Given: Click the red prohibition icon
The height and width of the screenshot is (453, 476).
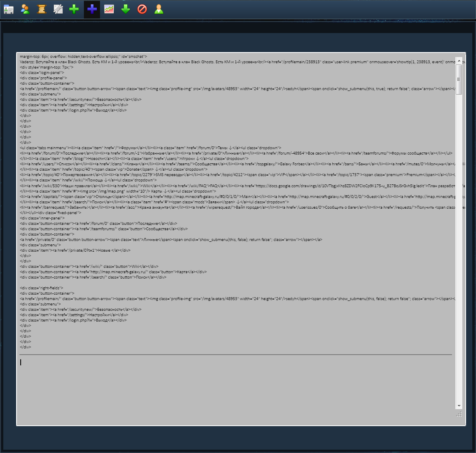Looking at the screenshot, I should pyautogui.click(x=142, y=9).
